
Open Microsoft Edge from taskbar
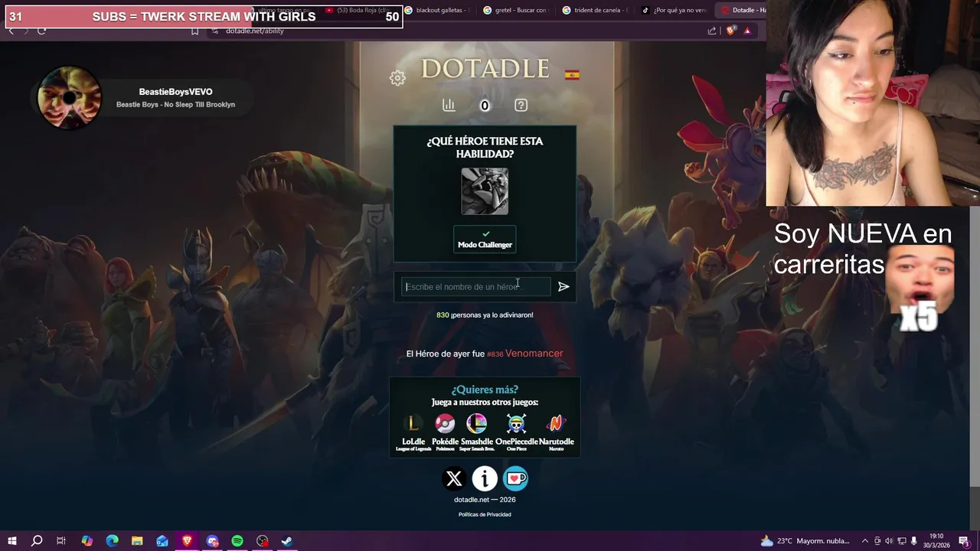tap(112, 541)
